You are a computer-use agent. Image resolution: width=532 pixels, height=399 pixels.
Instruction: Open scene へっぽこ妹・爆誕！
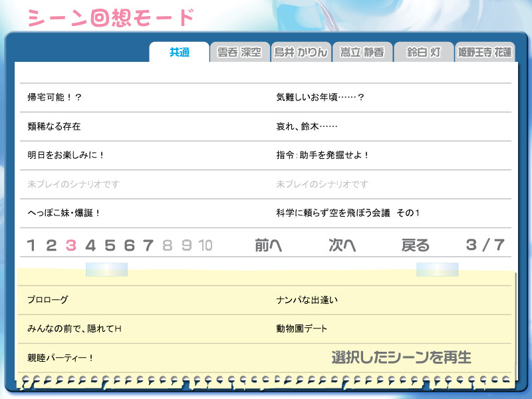(64, 213)
